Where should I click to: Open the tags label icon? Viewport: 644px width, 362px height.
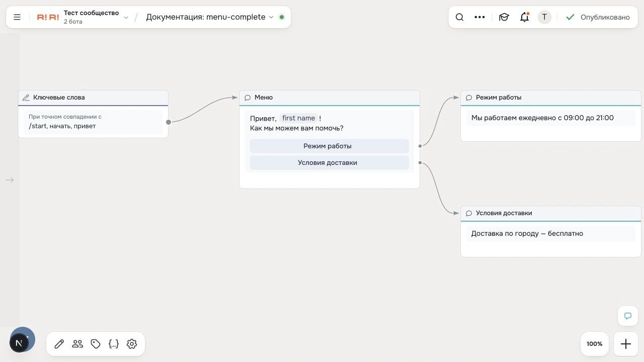click(96, 344)
